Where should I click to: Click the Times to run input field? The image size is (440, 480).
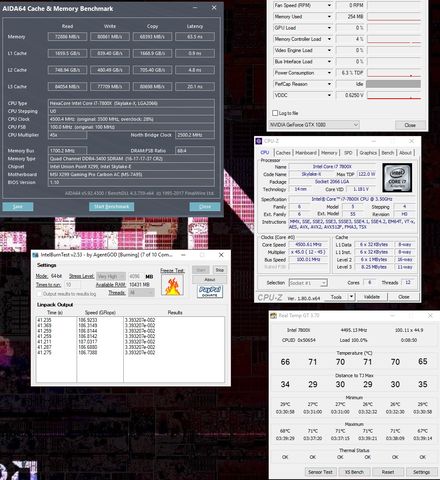pyautogui.click(x=73, y=285)
